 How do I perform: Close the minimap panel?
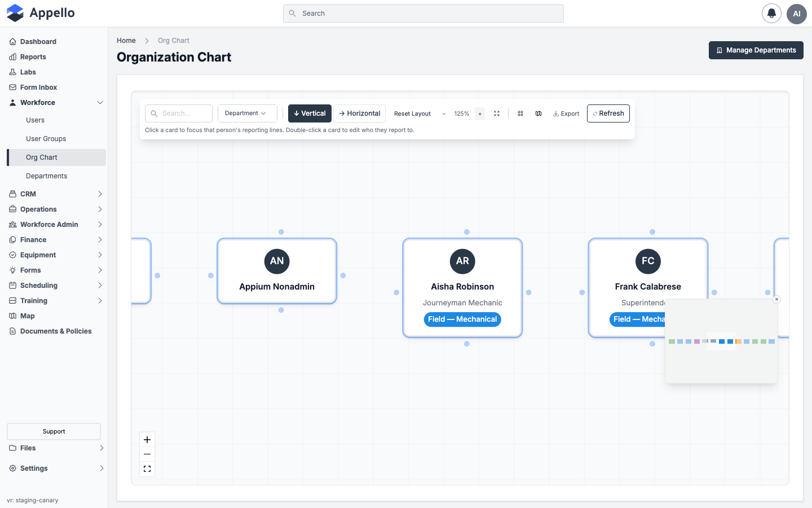[x=776, y=299]
